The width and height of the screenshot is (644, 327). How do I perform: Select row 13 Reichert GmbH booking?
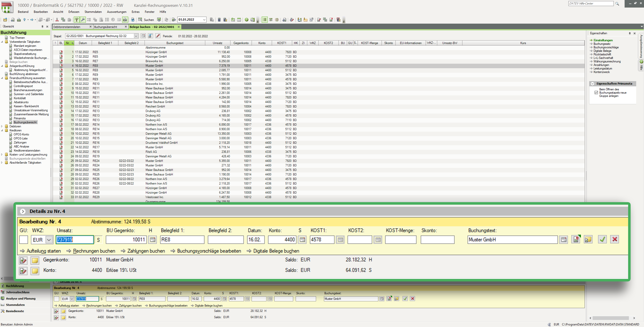coord(318,106)
